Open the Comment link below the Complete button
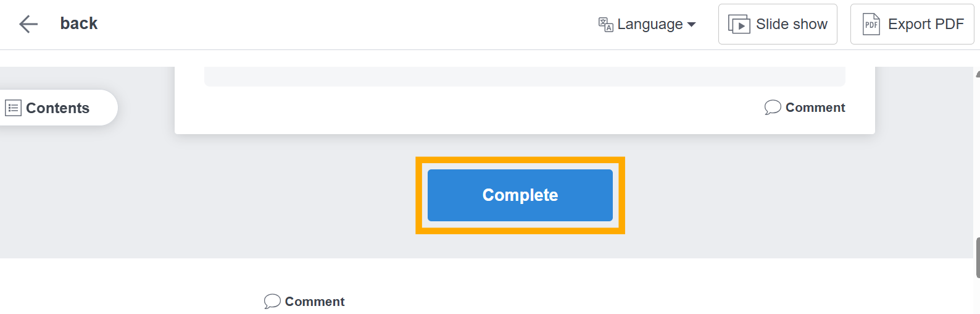Viewport: 980px width, 314px height. [x=314, y=302]
